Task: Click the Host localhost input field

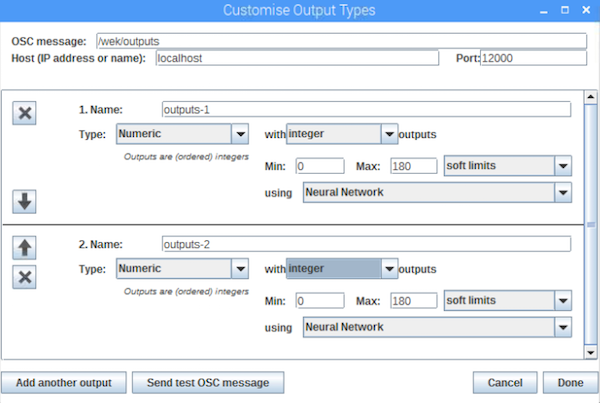Action: [x=297, y=58]
